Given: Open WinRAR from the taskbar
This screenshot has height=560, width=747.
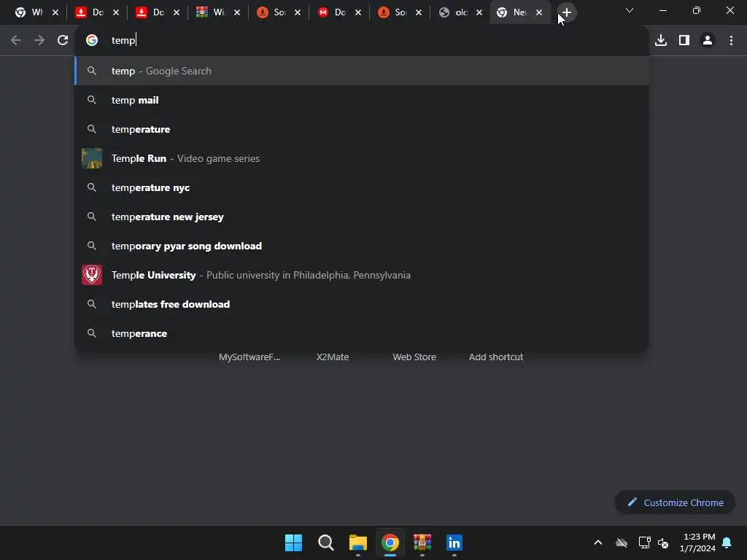Looking at the screenshot, I should click(422, 542).
